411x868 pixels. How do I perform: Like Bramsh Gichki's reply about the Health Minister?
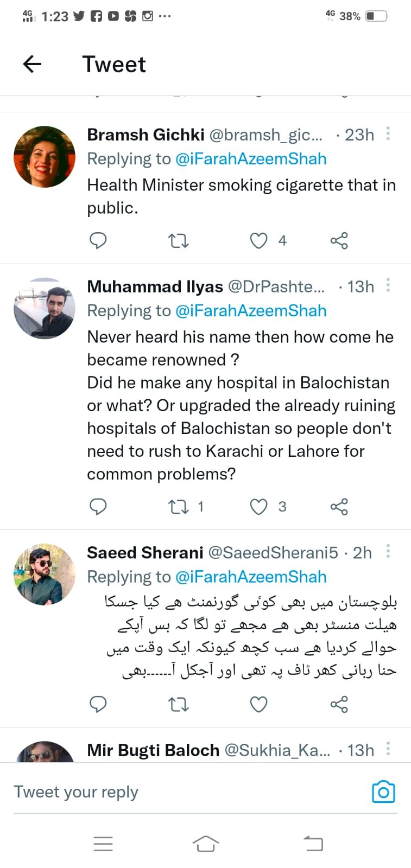click(x=258, y=240)
